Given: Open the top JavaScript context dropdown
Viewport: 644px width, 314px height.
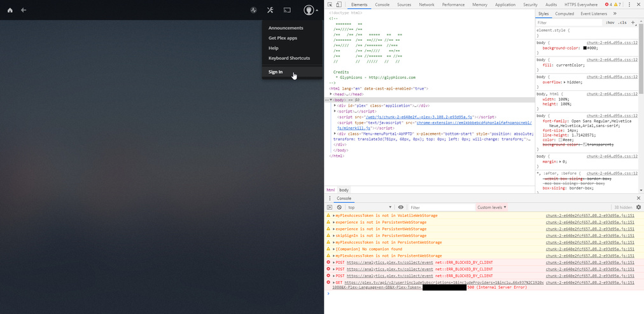Looking at the screenshot, I should click(x=370, y=207).
